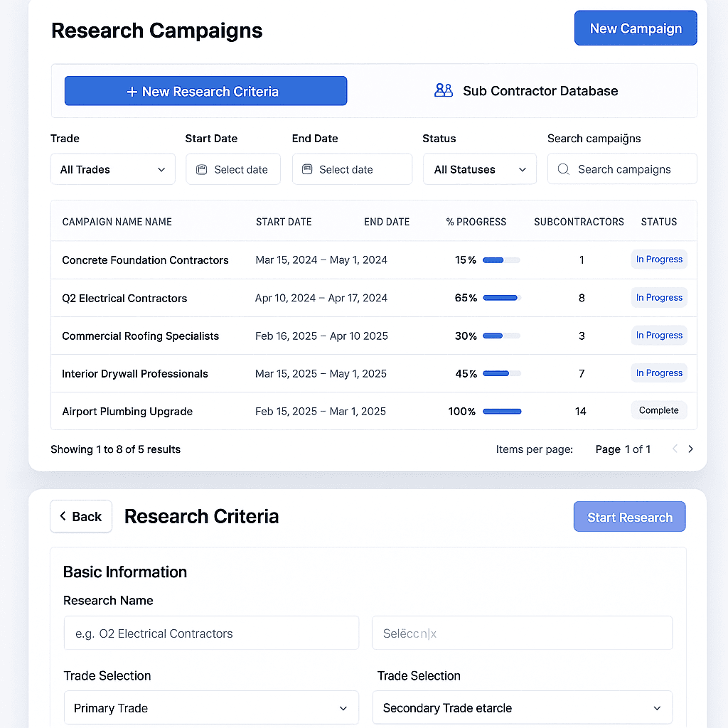Screen dimensions: 728x728
Task: Sort by the % Progress column header
Action: pyautogui.click(x=476, y=222)
